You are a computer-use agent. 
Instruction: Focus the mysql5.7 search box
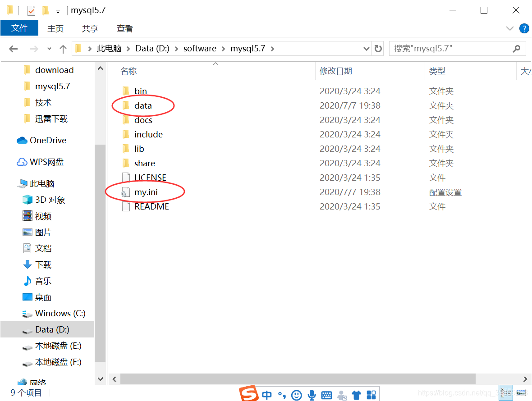point(457,49)
